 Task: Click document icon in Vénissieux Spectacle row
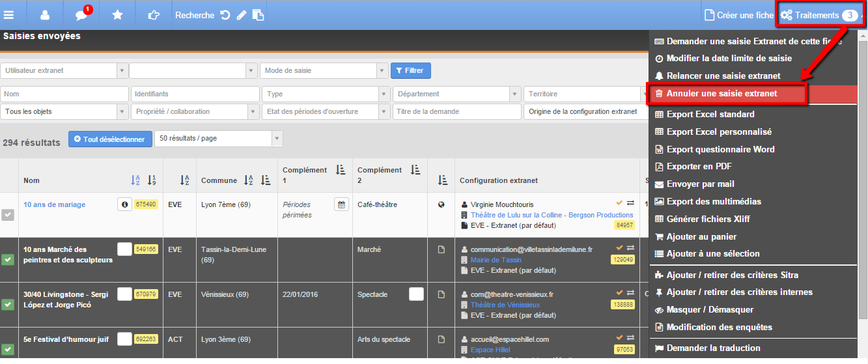click(x=441, y=294)
